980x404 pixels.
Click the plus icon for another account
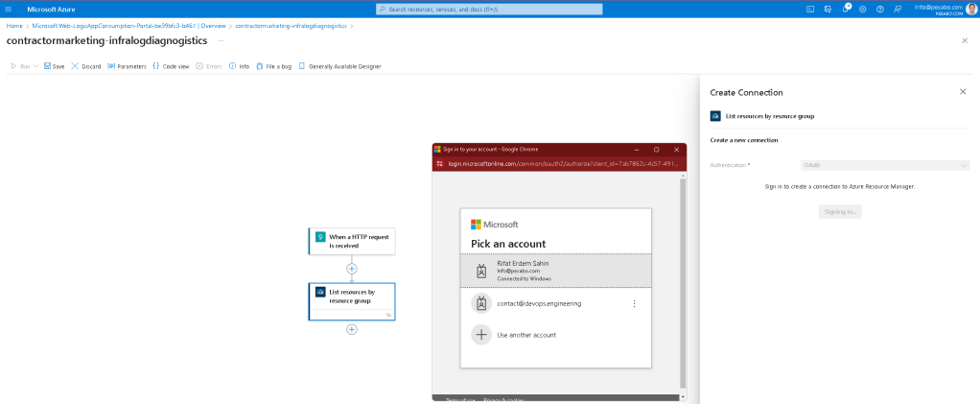pyautogui.click(x=481, y=335)
